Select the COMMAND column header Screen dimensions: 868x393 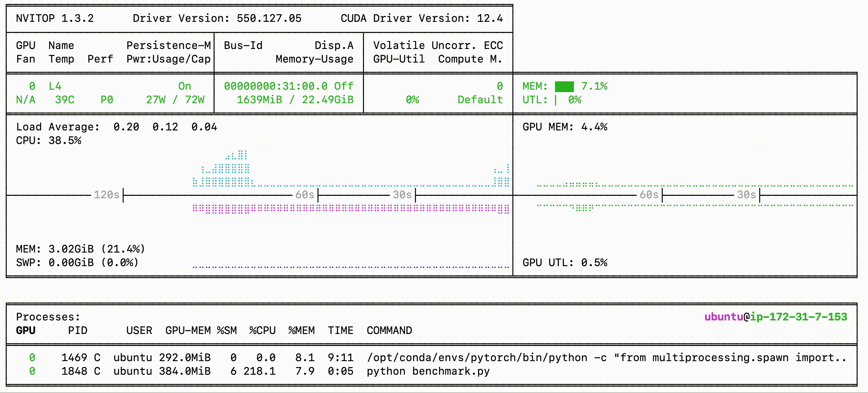point(389,330)
